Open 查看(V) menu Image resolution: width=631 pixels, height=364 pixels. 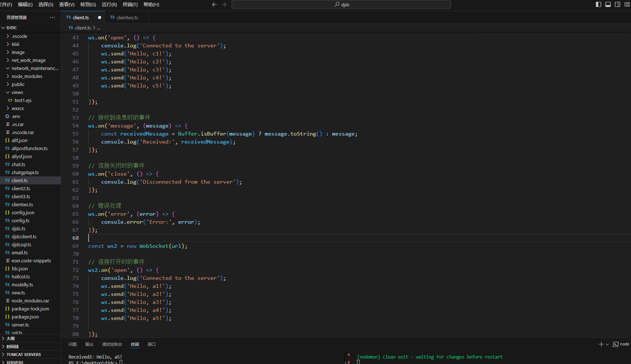67,4
